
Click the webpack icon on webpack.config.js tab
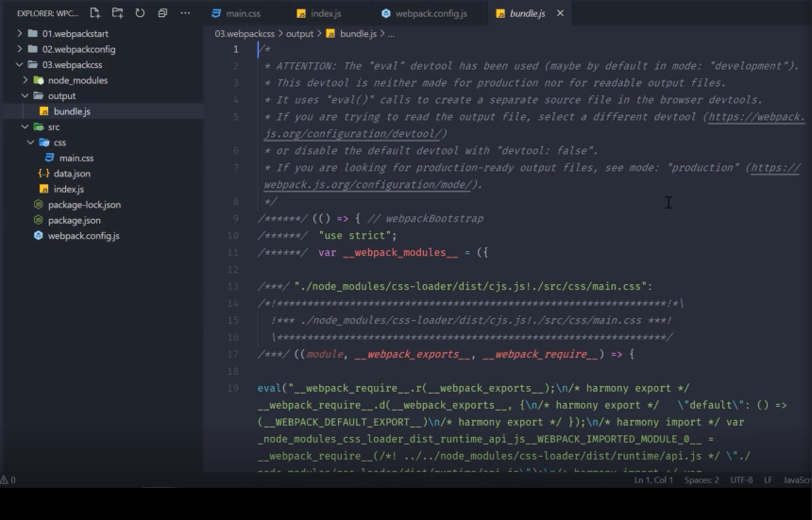pos(386,13)
